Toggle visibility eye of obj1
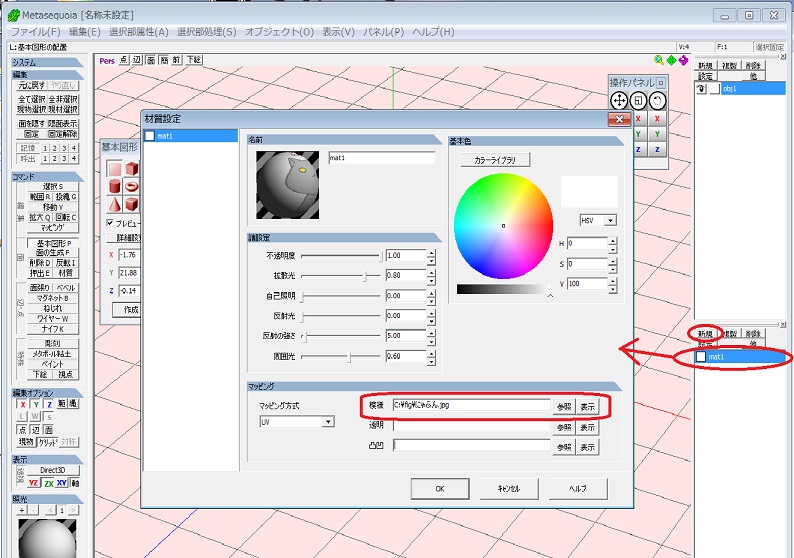 pos(701,89)
